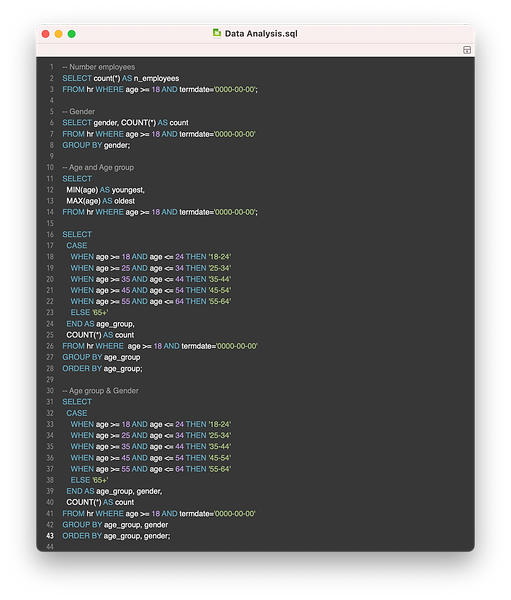Click the CASE keyword on line 17
The image size is (511, 600).
coord(77,246)
